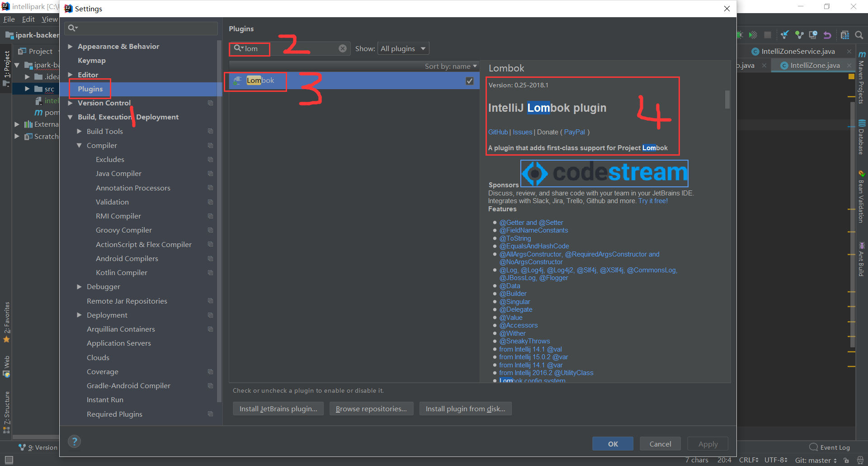
Task: Open the Event Log tool window
Action: pyautogui.click(x=830, y=447)
